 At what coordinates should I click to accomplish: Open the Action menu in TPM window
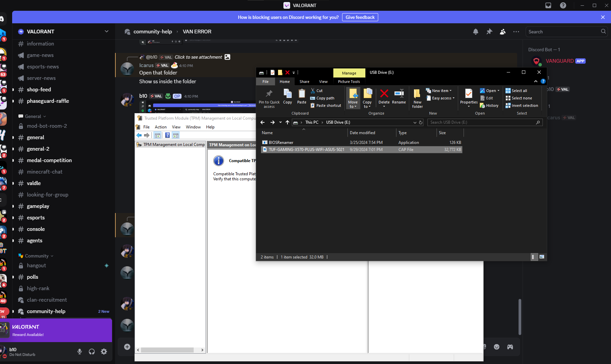point(161,127)
